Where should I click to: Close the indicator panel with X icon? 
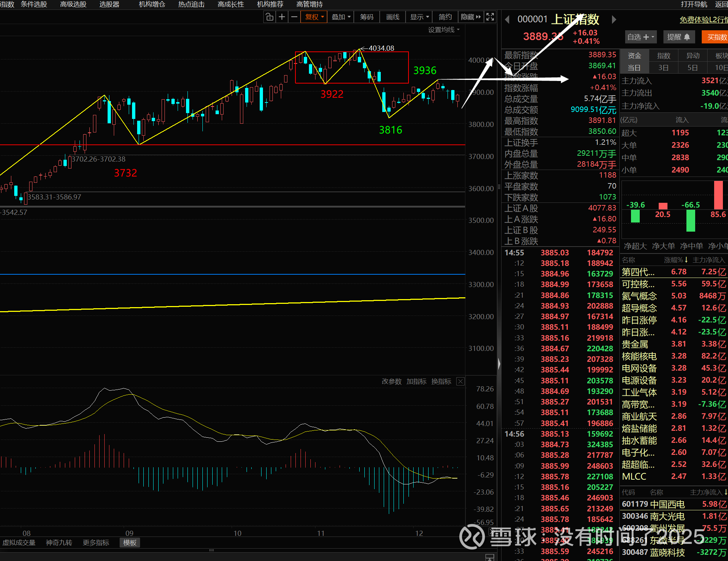click(x=460, y=382)
